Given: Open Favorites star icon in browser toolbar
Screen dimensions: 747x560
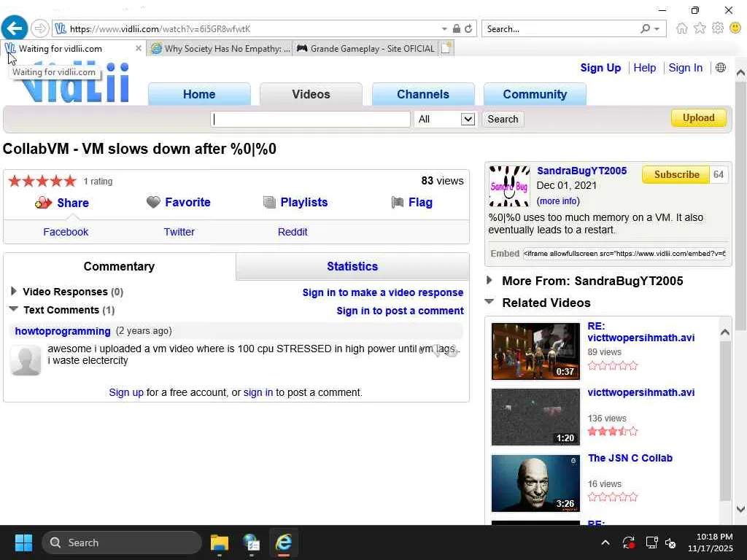Looking at the screenshot, I should pyautogui.click(x=700, y=28).
